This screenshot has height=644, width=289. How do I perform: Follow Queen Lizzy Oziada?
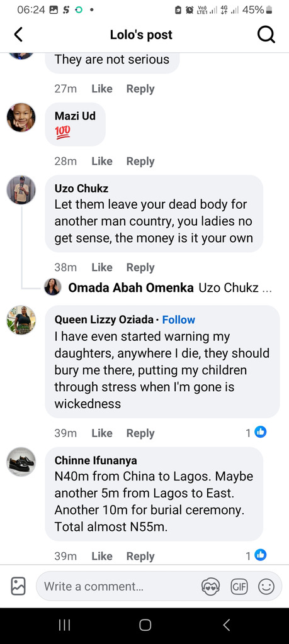pyautogui.click(x=178, y=319)
